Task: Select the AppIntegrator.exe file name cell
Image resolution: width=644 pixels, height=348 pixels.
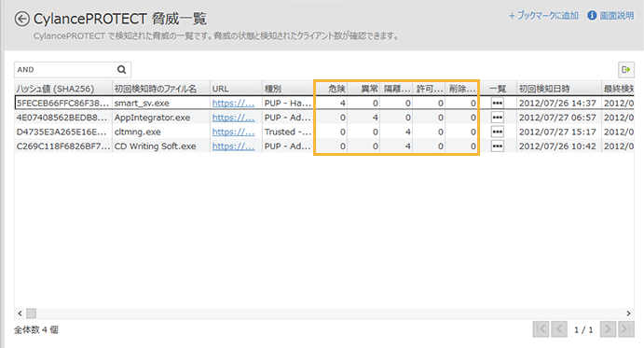Action: (161, 118)
